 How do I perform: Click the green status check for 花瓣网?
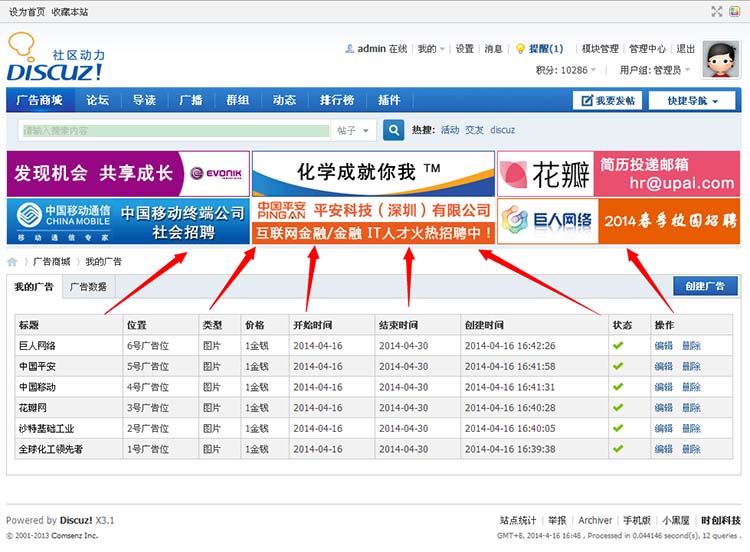coord(618,407)
